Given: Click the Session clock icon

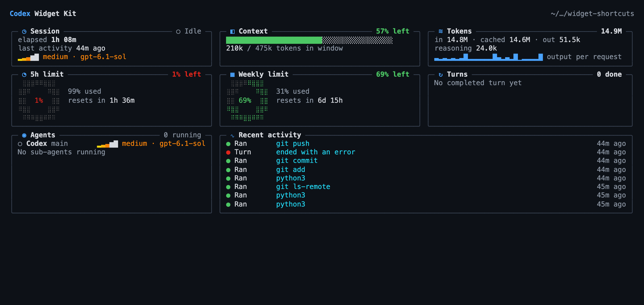Looking at the screenshot, I should tap(24, 31).
